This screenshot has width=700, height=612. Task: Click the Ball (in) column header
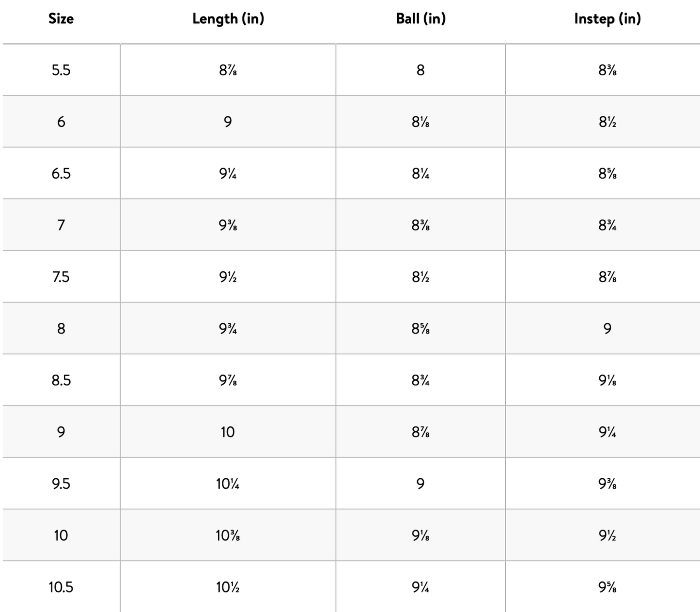[420, 19]
